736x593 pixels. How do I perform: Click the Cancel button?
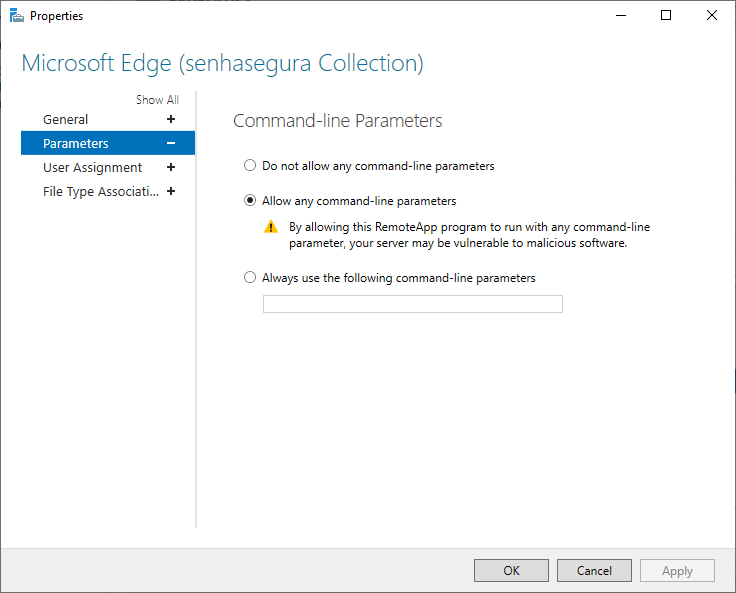pos(594,570)
